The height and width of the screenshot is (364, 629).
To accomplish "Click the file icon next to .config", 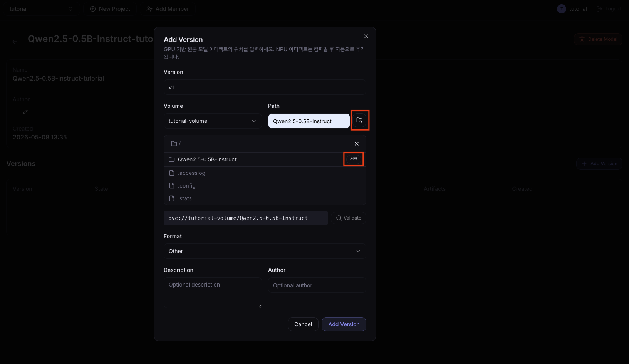I will pos(172,186).
